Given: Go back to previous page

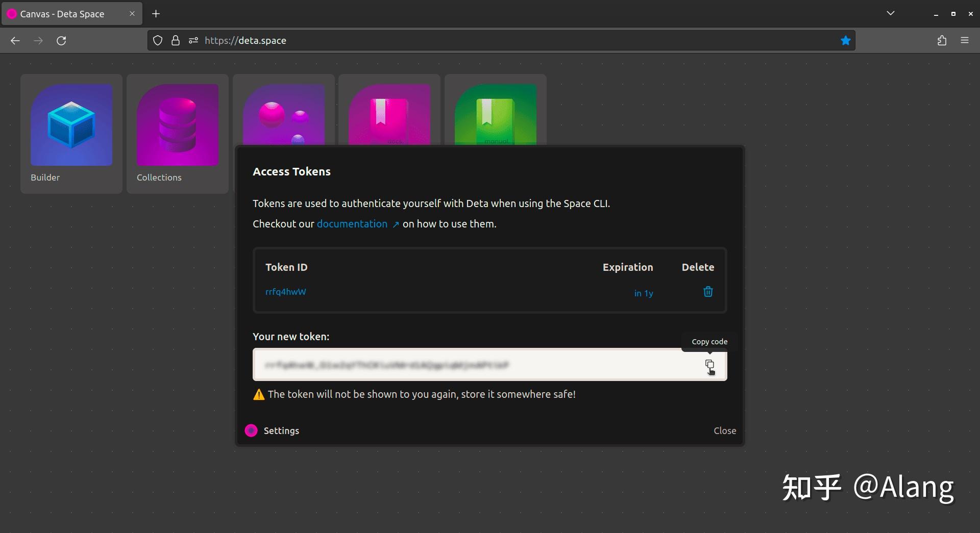Looking at the screenshot, I should [x=15, y=41].
